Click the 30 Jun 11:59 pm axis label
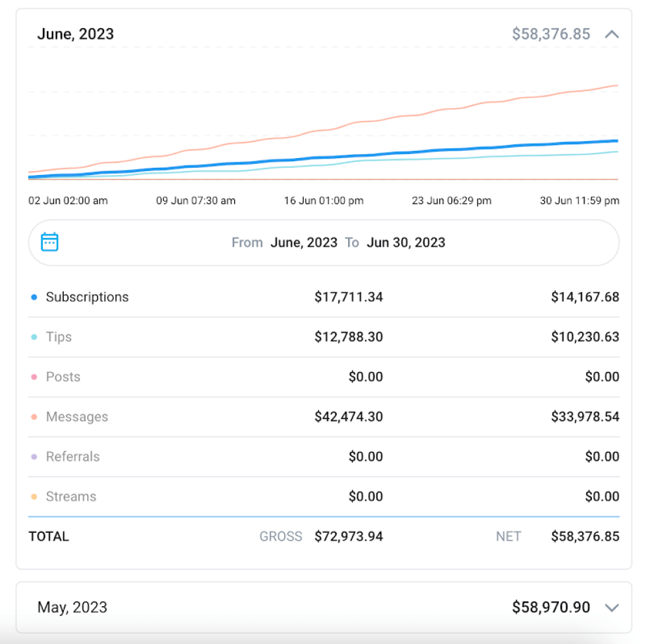Viewport: 646px width, 644px height. pos(580,200)
